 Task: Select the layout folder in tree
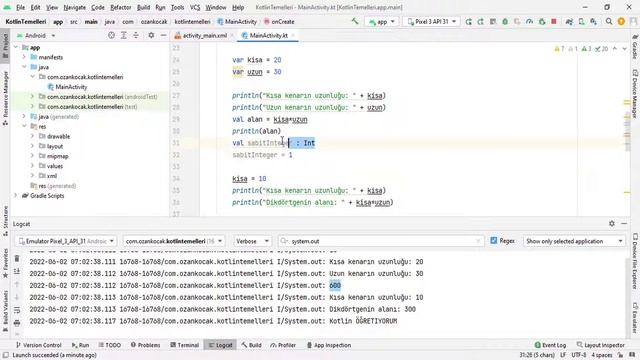click(55, 146)
